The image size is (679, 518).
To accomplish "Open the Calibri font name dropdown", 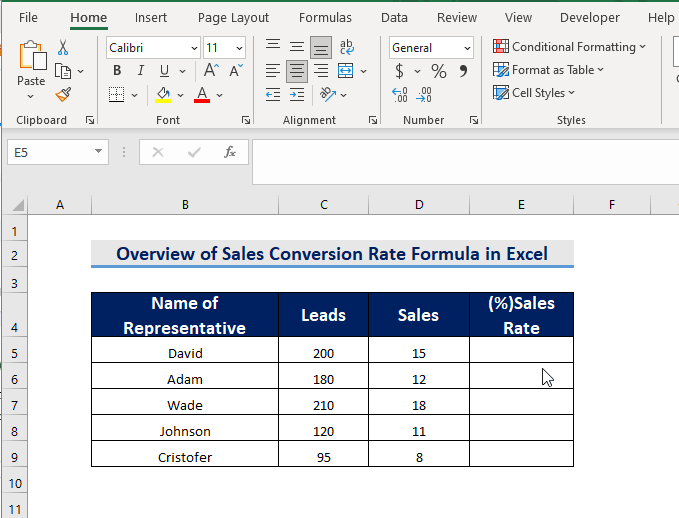I will pyautogui.click(x=194, y=48).
